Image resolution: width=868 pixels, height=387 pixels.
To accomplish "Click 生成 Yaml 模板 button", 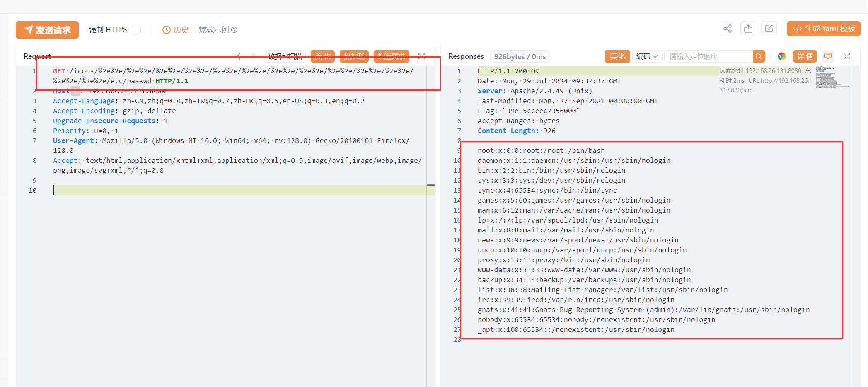I will (x=824, y=29).
